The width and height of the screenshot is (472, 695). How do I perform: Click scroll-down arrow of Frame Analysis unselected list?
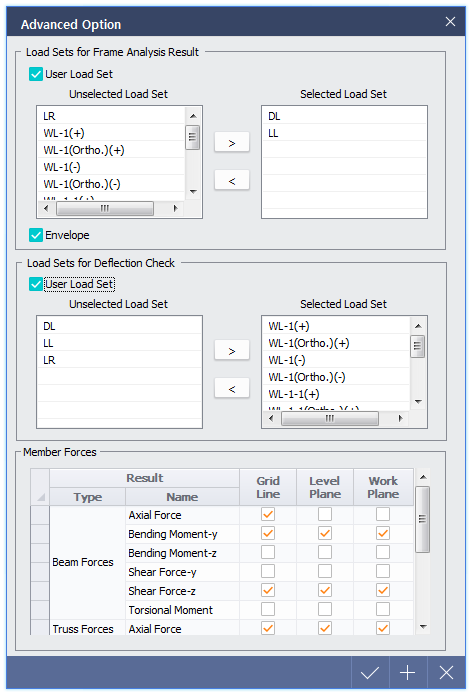[x=193, y=191]
